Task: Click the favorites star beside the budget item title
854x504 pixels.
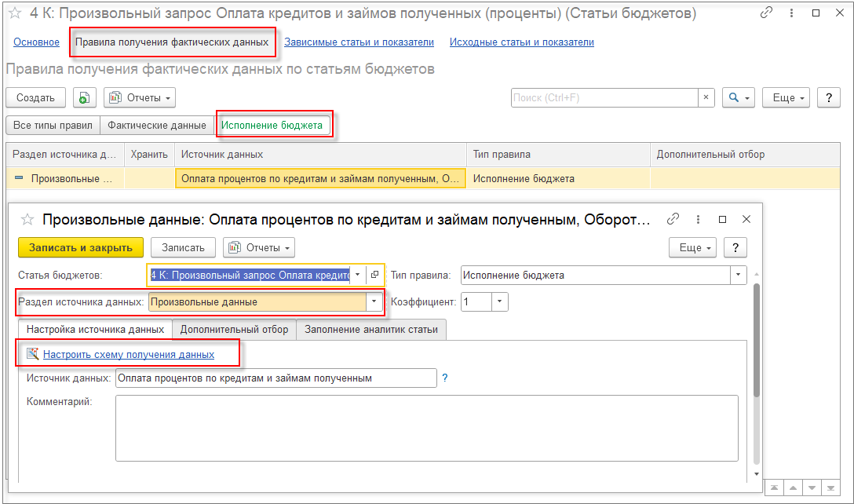Action: tap(15, 13)
